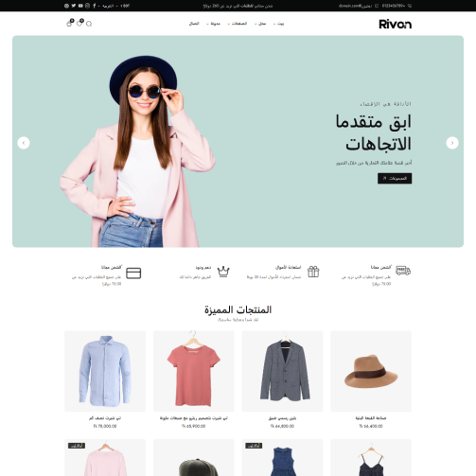Viewport: 476px width, 476px height.
Task: Open the light blue shirt product
Action: pyautogui.click(x=105, y=371)
